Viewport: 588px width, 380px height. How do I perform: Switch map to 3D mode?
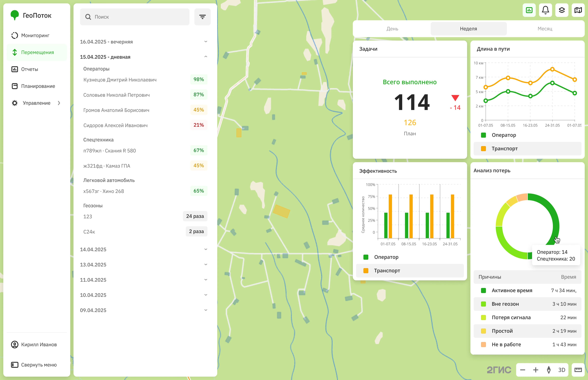(562, 370)
